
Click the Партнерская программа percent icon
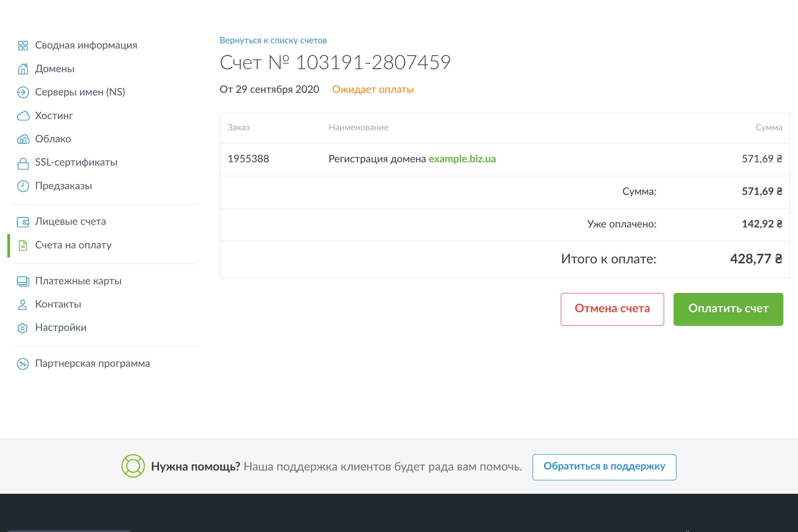tap(23, 364)
